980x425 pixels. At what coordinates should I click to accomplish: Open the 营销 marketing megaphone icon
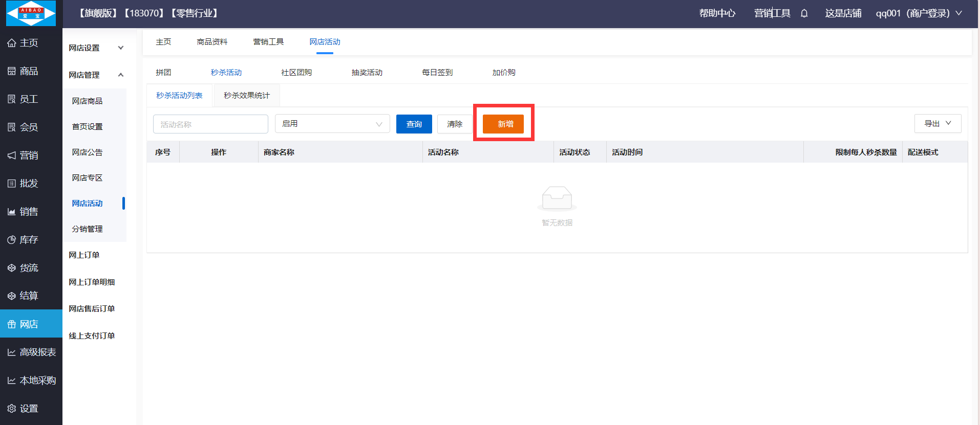coord(11,155)
